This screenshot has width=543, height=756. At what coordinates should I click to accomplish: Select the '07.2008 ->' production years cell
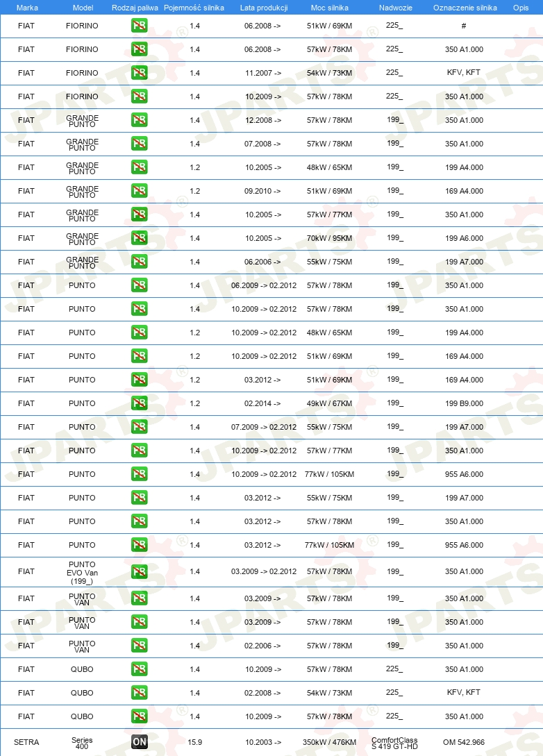click(262, 144)
